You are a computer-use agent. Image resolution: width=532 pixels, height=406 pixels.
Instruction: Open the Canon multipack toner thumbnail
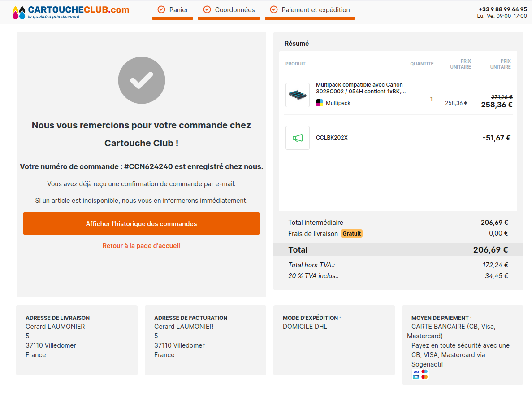pyautogui.click(x=298, y=95)
